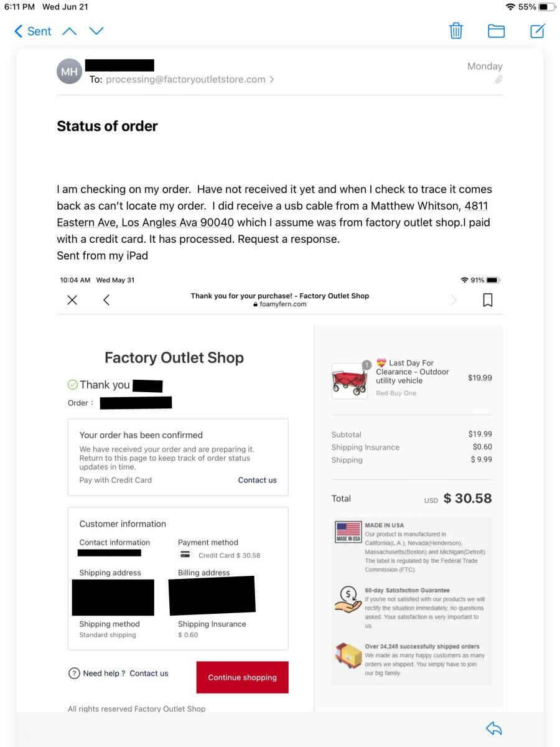The width and height of the screenshot is (560, 747).
Task: Tap Contact us in order confirmed box
Action: [257, 480]
